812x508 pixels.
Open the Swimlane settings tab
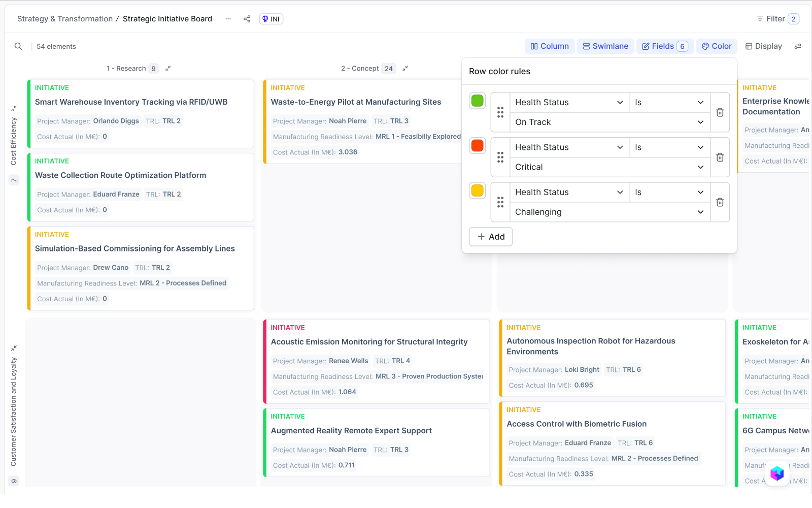point(605,46)
